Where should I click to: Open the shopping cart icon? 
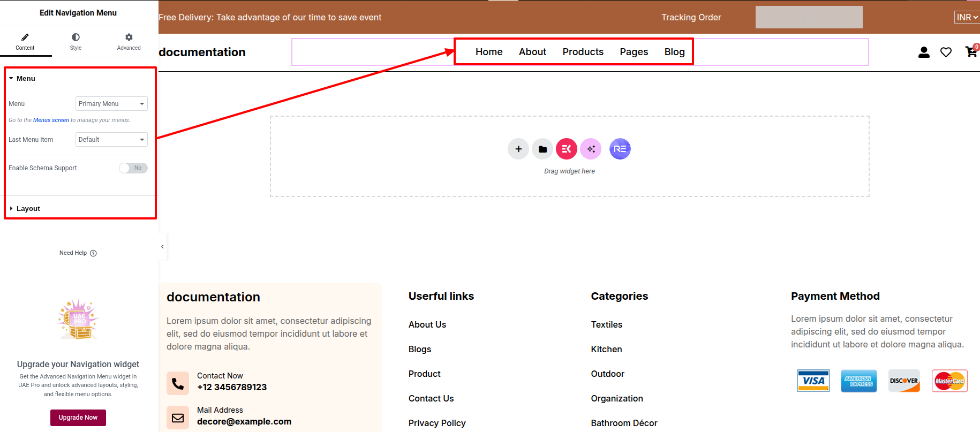(x=970, y=52)
